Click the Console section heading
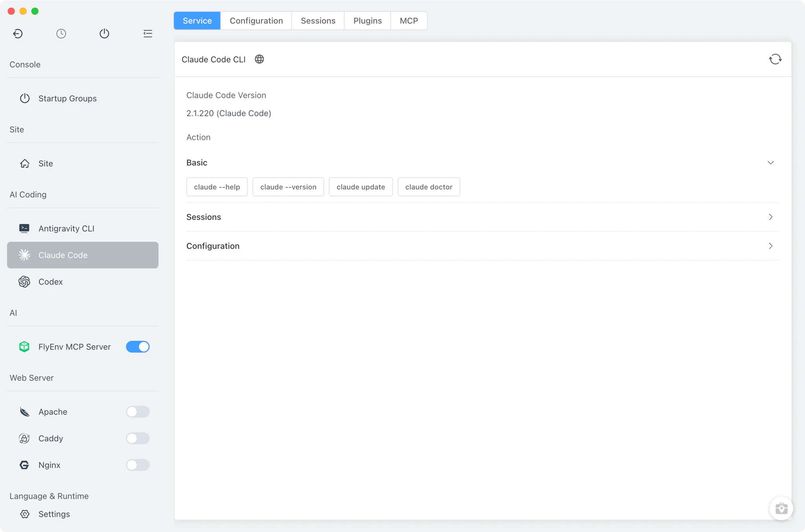The image size is (805, 532). click(25, 64)
